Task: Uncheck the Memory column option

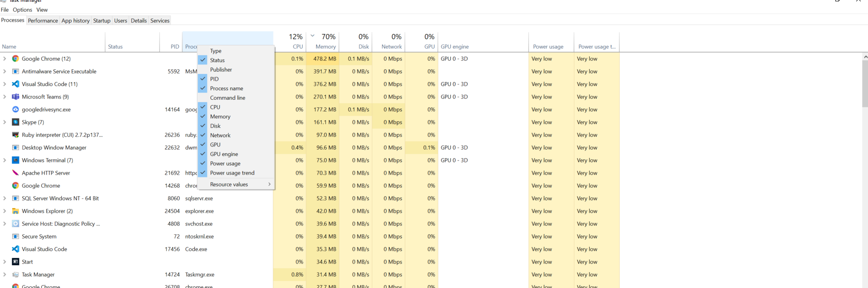Action: coord(236,117)
